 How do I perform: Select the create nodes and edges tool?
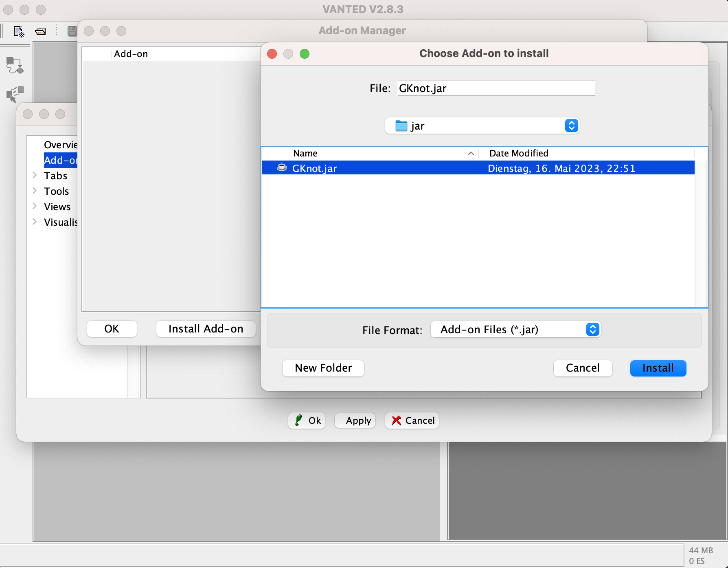pos(15,65)
